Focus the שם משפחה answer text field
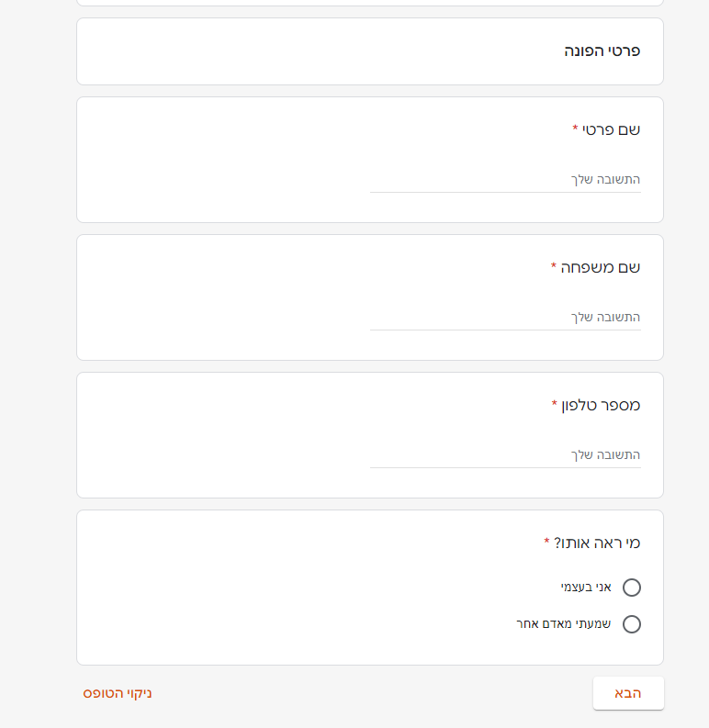The height and width of the screenshot is (728, 709). click(x=505, y=318)
